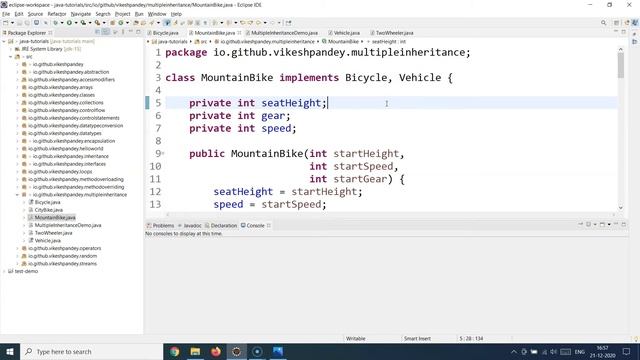Click Eclipse icon in taskbar
Image resolution: width=640 pixels, height=360 pixels.
[x=236, y=351]
